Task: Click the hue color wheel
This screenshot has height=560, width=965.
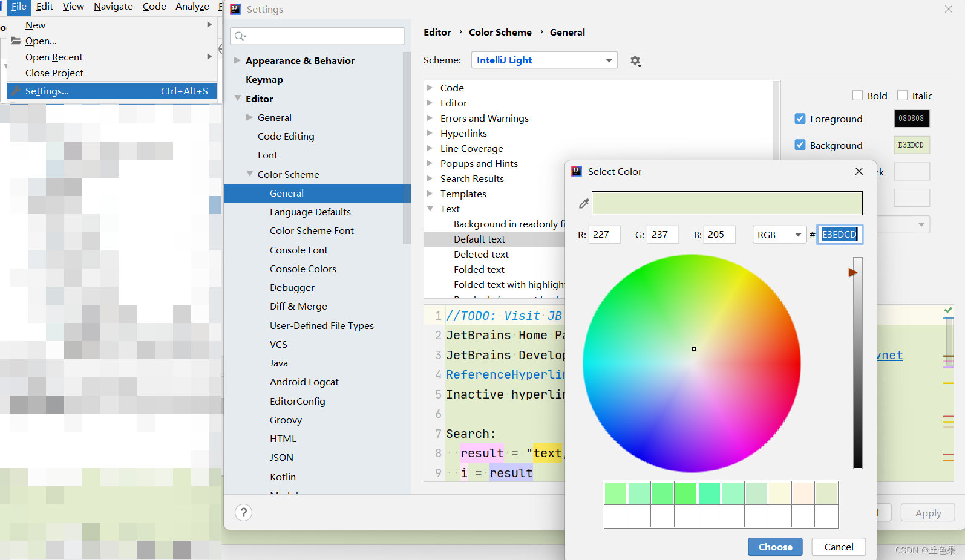Action: (692, 363)
